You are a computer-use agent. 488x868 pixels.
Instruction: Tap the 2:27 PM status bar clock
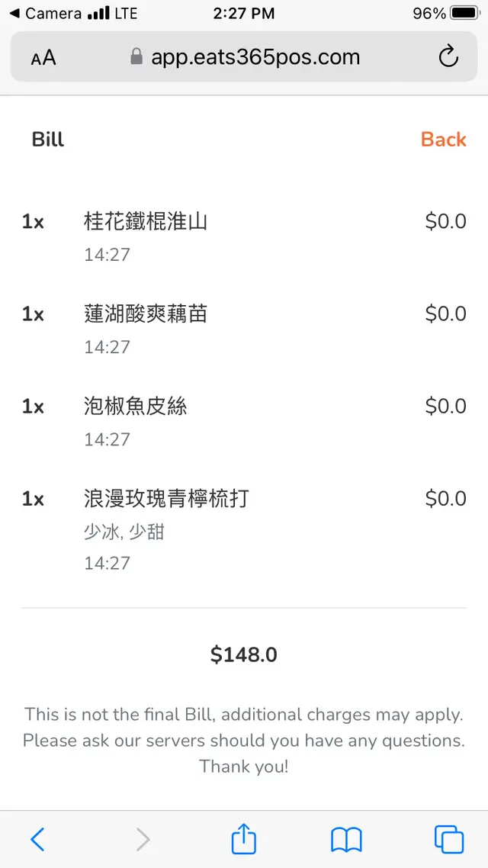pos(243,13)
